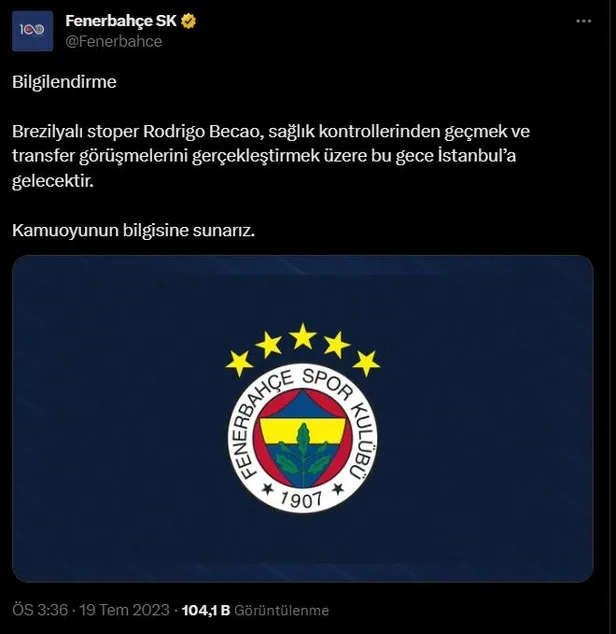Screen dimensions: 616x634
Task: Click the Fenerbahçe profile avatar
Action: 32,31
